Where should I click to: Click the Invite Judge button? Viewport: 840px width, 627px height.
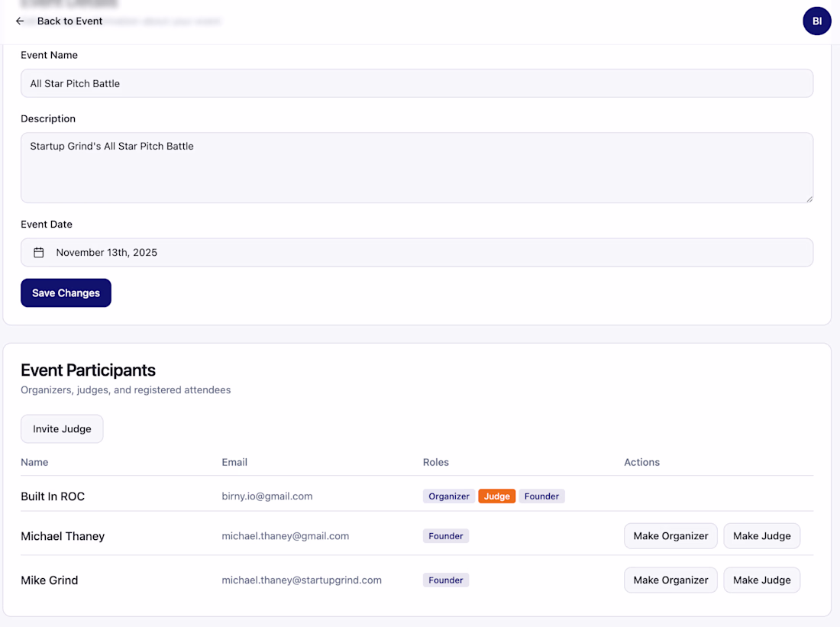[62, 429]
